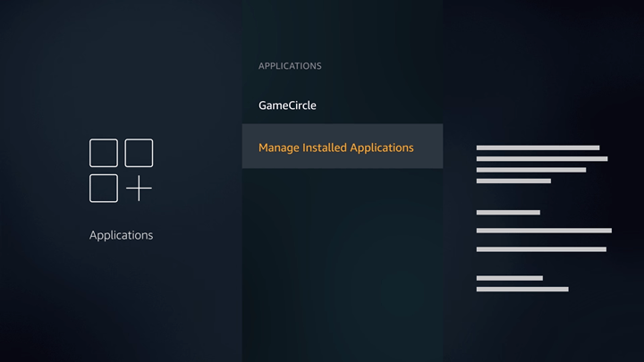
Task: Click the bottom-left square of the Applications icon
Action: [104, 188]
